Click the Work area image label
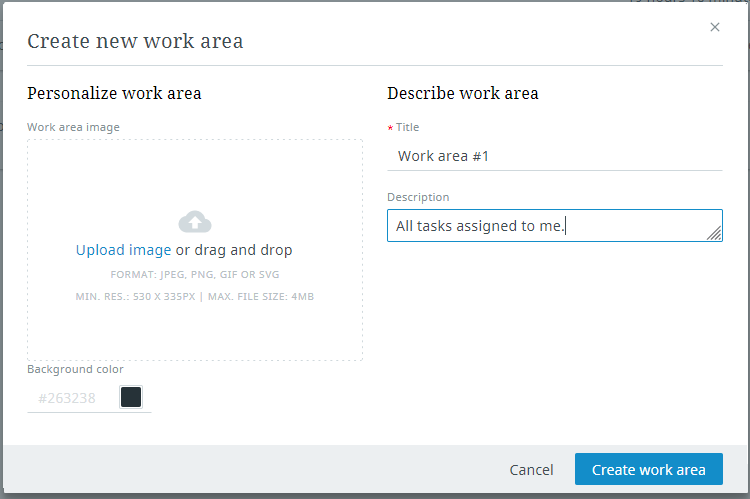Screen dimensions: 750x499 [73, 127]
